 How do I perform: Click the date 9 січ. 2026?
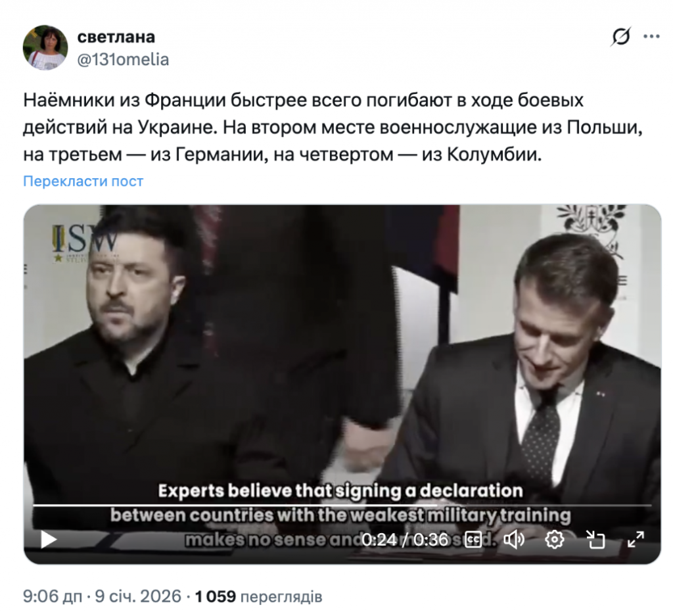[138, 596]
